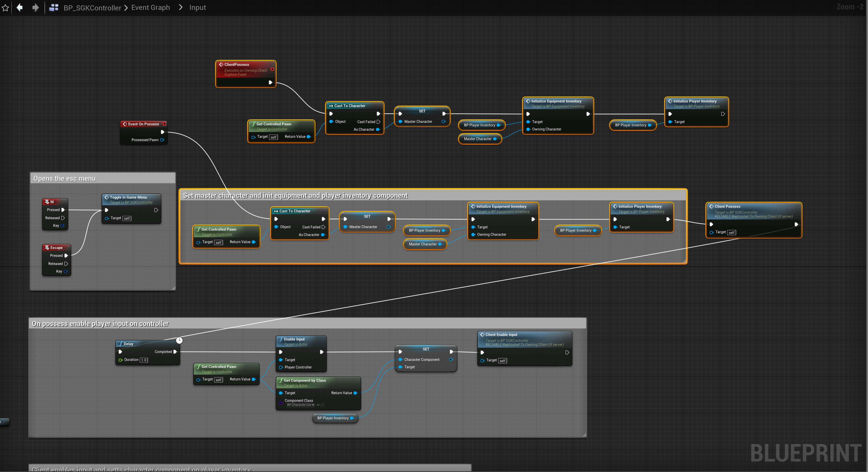
Task: Click Event On Possess red delegate pin
Action: click(164, 124)
